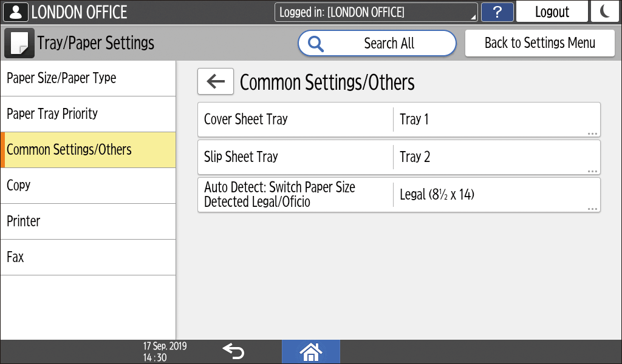Select the Fax menu item
The height and width of the screenshot is (364, 622).
(88, 257)
